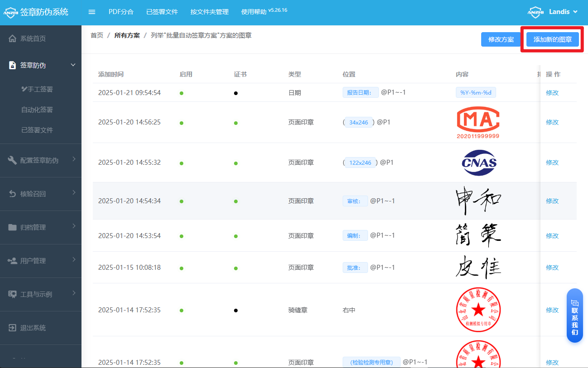Toggle 启用 for the CNAS stamp row

[x=181, y=162]
